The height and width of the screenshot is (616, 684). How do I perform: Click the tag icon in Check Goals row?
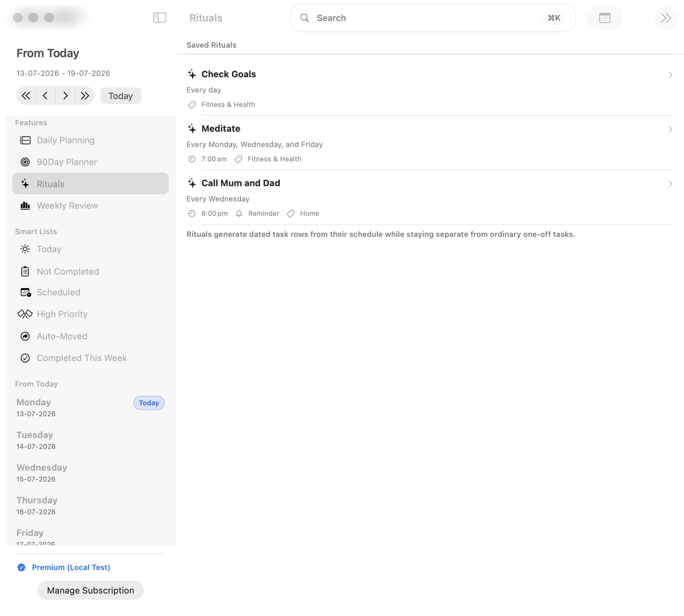click(192, 104)
